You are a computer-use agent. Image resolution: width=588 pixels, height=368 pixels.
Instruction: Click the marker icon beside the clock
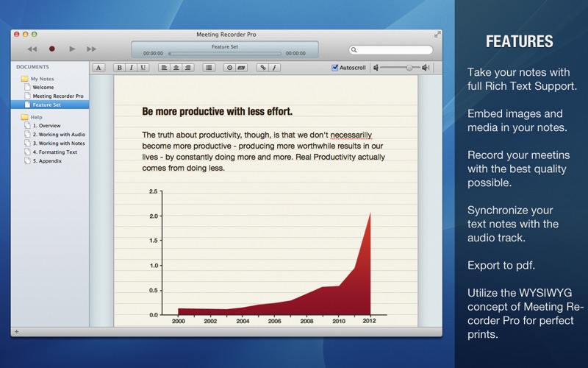click(242, 68)
